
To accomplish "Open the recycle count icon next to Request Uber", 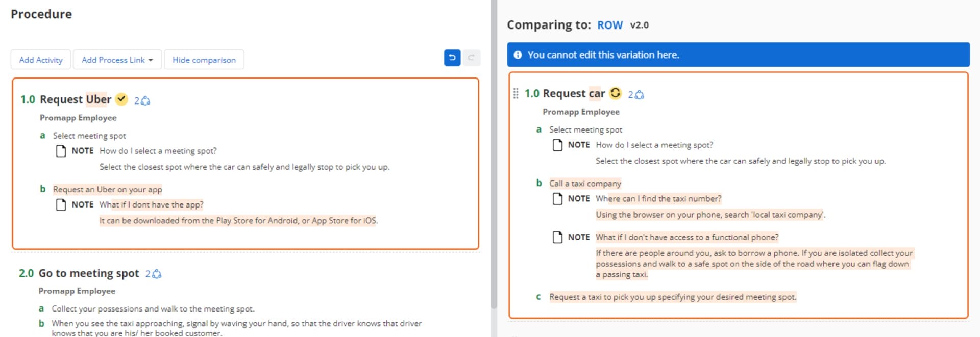I will [x=142, y=100].
